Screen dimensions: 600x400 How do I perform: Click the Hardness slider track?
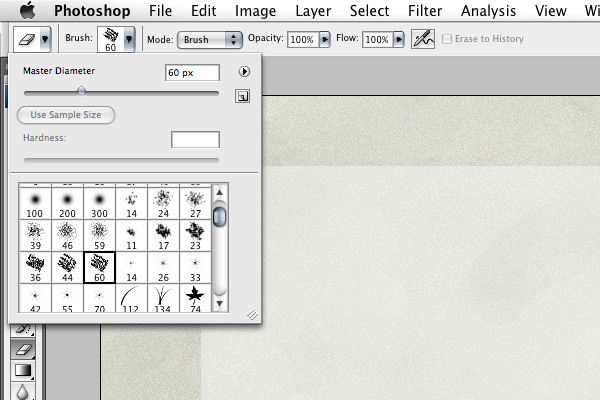121,160
